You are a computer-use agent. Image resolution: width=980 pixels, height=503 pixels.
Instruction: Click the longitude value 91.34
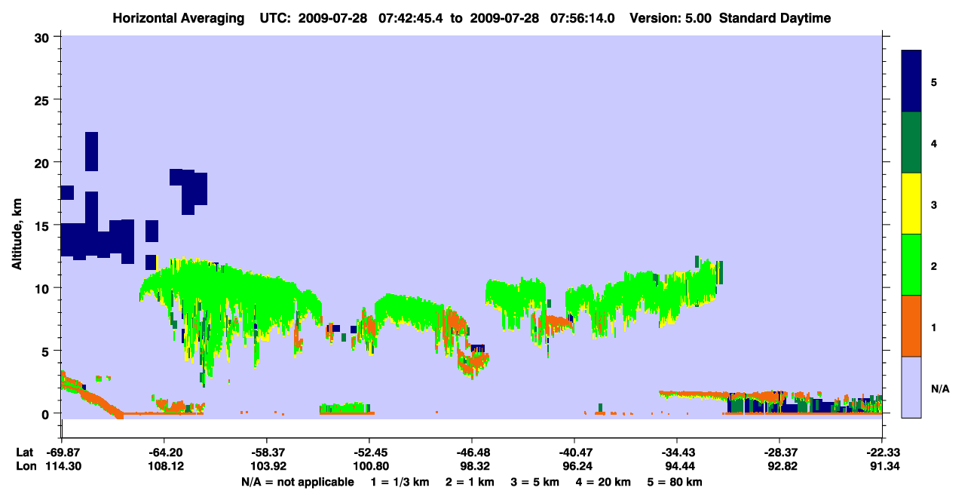point(882,466)
